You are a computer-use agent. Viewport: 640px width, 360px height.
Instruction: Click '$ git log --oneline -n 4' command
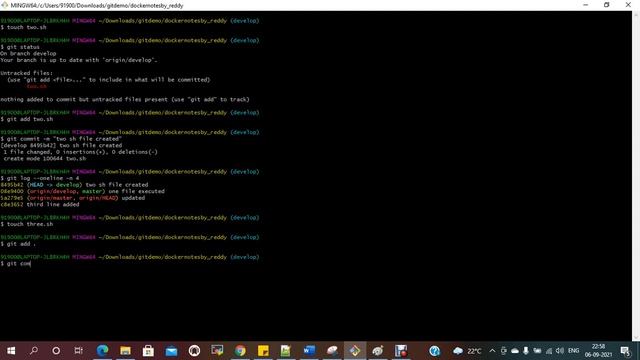40,178
